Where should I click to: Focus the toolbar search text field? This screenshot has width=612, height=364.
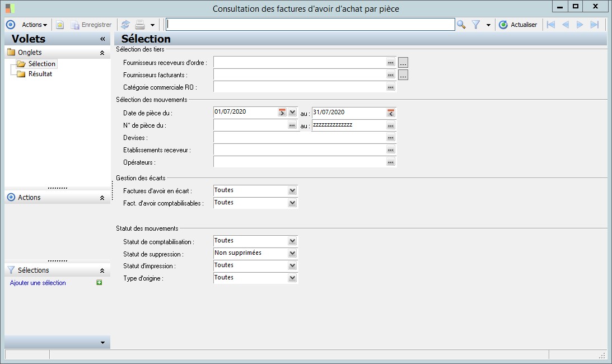[x=310, y=25]
